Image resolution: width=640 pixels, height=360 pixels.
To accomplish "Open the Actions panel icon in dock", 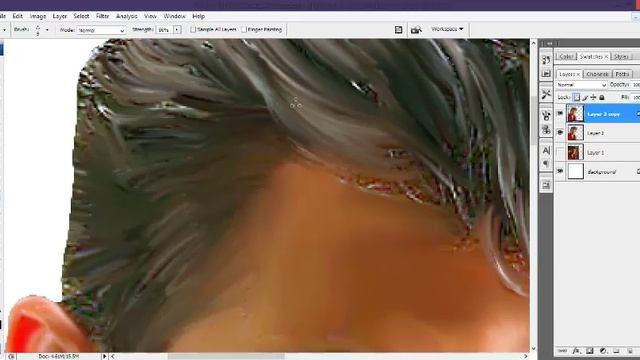I will tap(546, 74).
